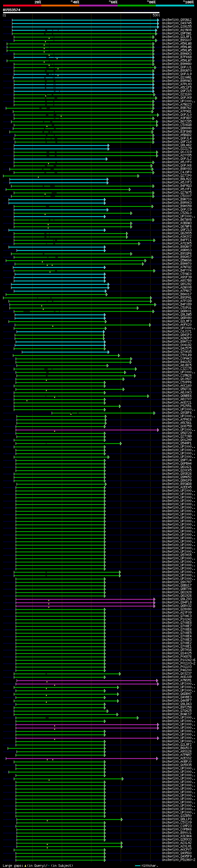The image size is (197, 868).
Task: Click the UniRef100_B9H6K3 label
Action: (177, 54)
